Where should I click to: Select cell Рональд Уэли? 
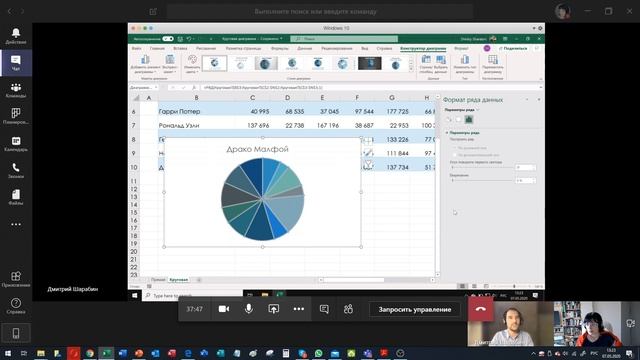(196, 125)
